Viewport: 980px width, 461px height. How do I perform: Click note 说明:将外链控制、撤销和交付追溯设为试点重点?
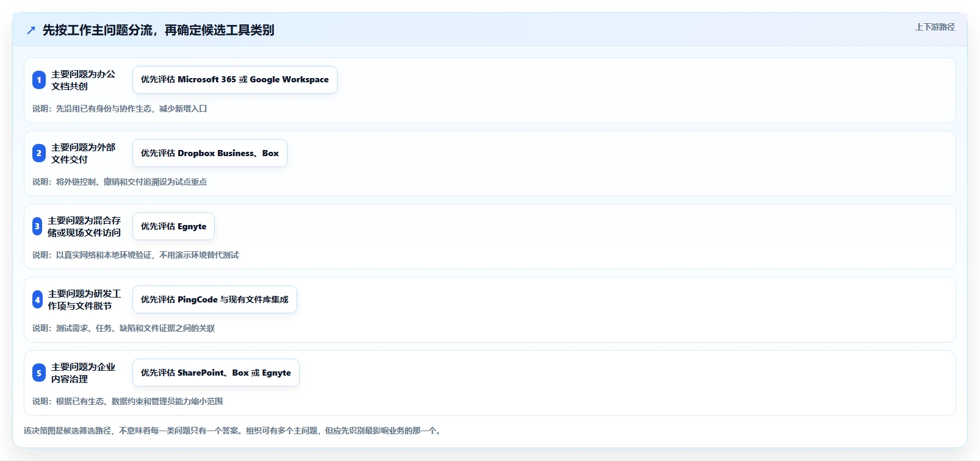pyautogui.click(x=120, y=182)
